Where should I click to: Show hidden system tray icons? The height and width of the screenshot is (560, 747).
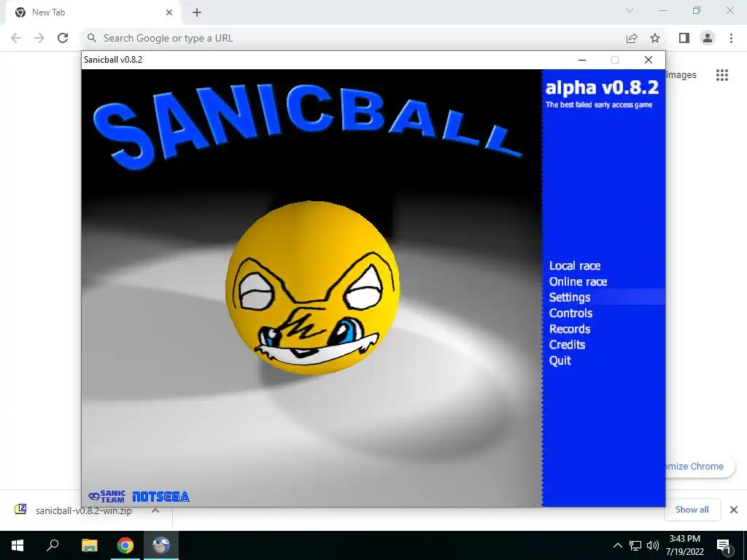617,545
